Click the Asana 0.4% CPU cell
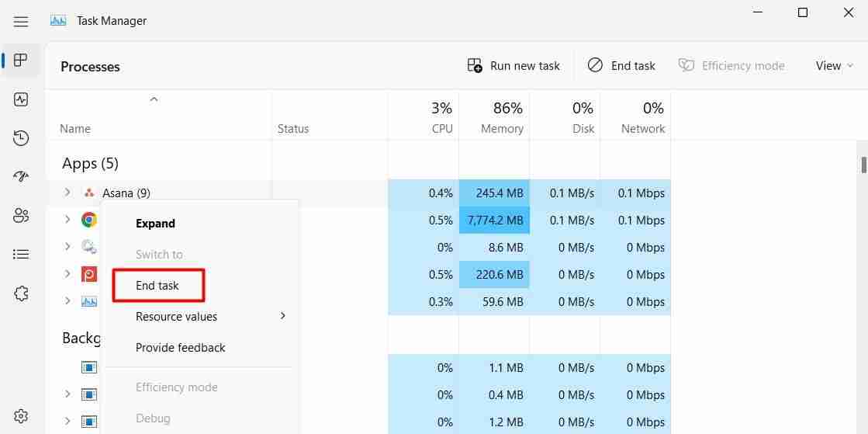The height and width of the screenshot is (434, 868). coord(424,193)
